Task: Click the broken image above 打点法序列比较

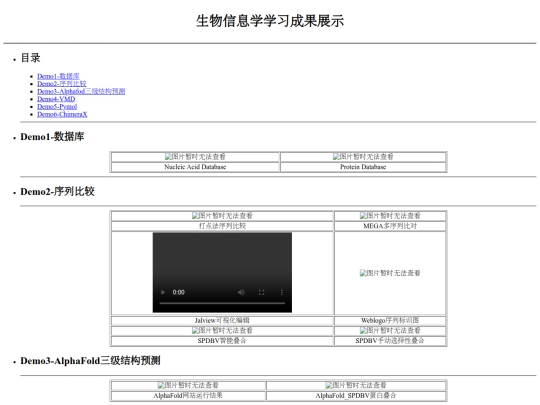Action: click(222, 216)
